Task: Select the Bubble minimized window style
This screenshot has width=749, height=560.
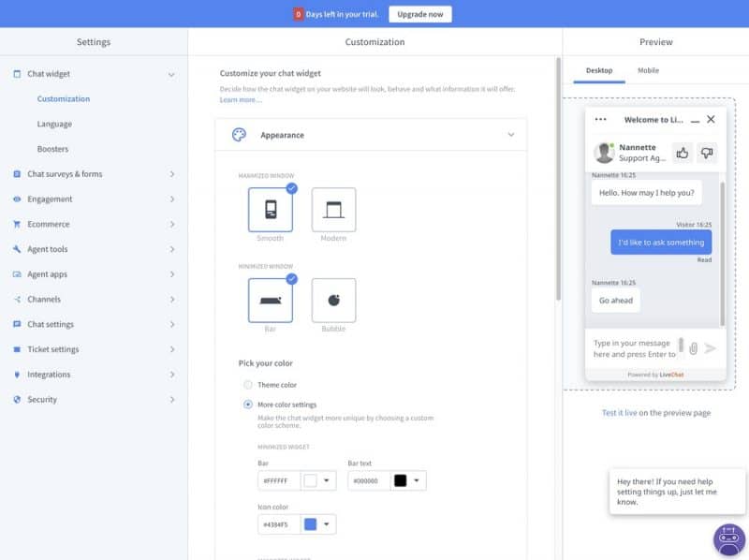Action: click(x=333, y=301)
